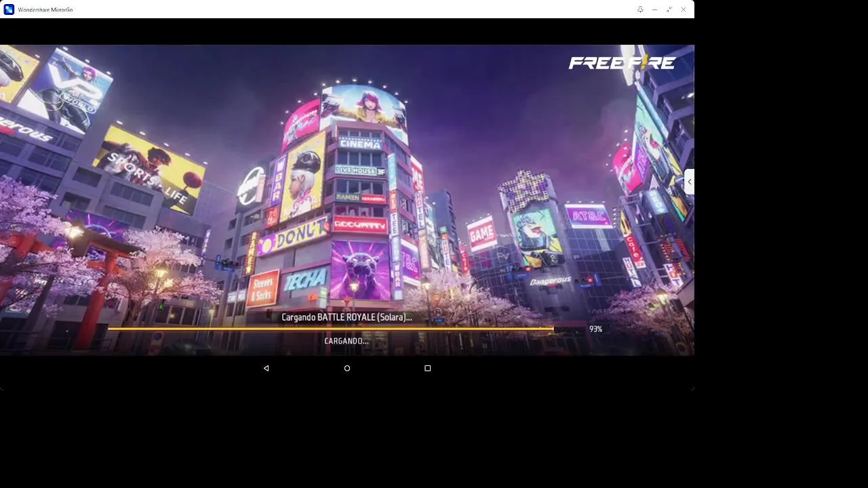Click the Wondershare MirrorGo title text

pos(45,10)
